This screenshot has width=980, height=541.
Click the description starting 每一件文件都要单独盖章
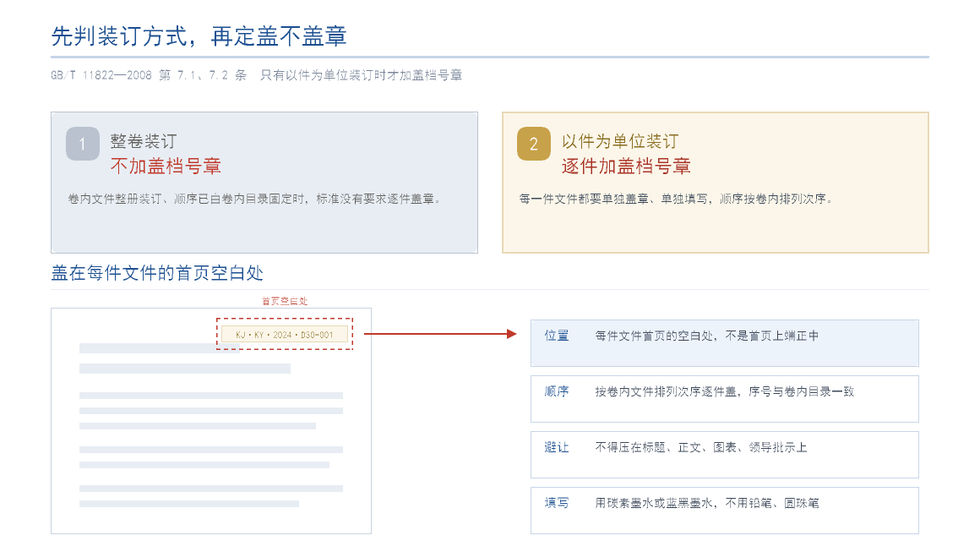click(676, 199)
